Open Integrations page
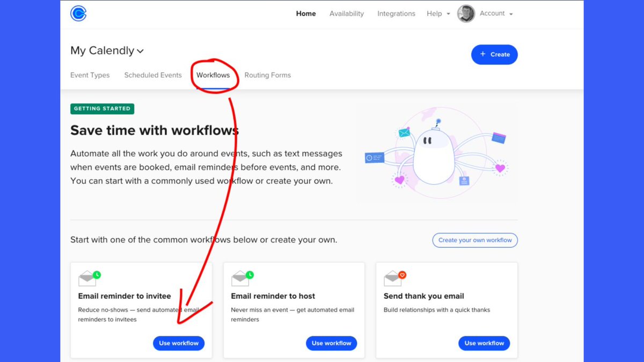Screen dimensions: 644x362 click(396, 14)
